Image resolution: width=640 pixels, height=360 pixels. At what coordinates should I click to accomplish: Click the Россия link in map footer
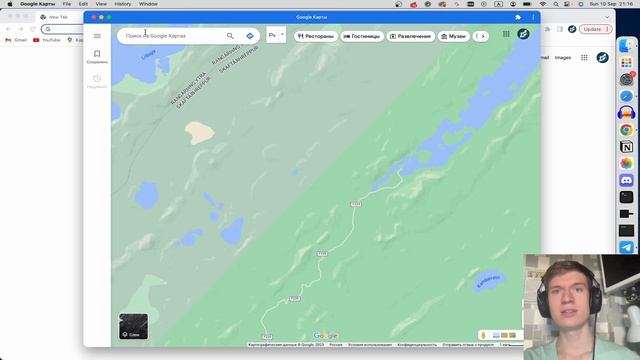pos(336,345)
